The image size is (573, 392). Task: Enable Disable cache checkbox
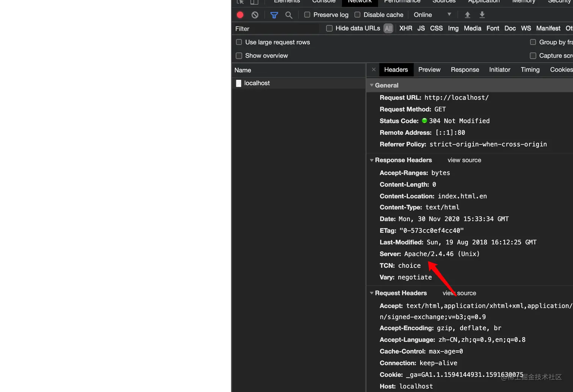point(357,15)
